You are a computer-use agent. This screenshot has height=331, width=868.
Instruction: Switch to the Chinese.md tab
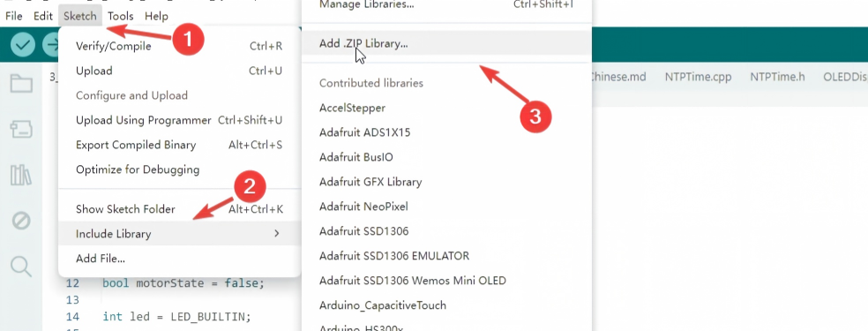[620, 77]
